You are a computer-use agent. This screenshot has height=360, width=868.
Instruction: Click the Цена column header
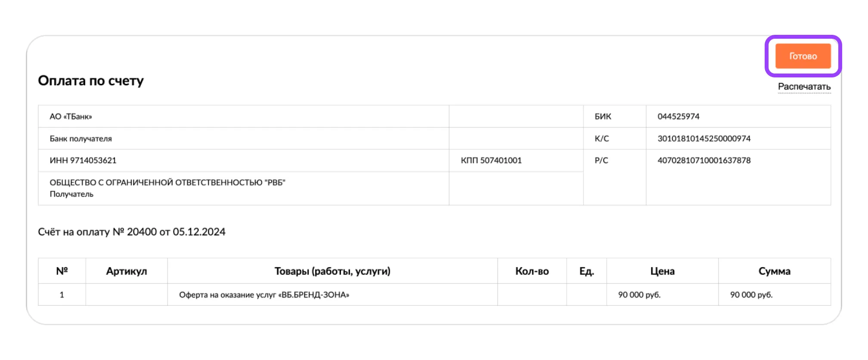(x=663, y=271)
